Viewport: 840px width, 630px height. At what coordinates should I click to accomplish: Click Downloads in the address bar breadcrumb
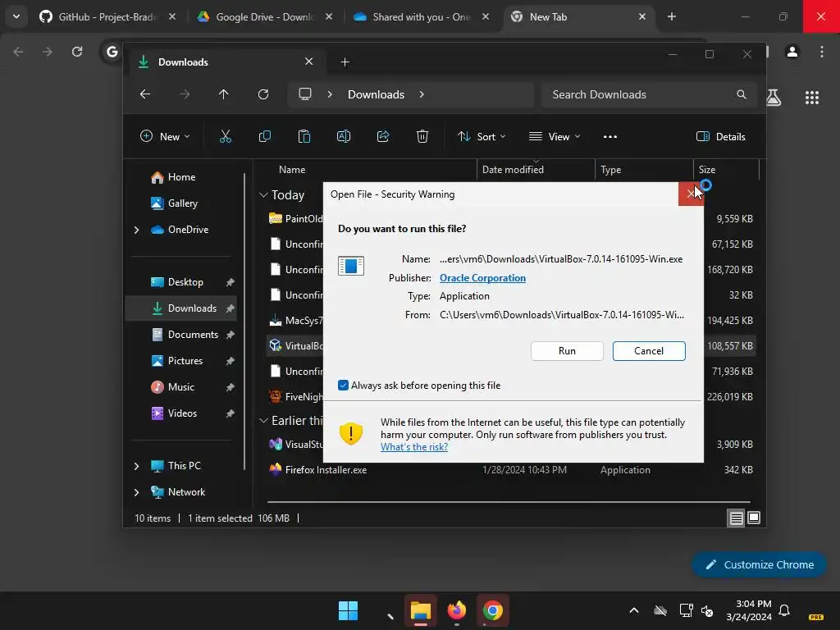pos(376,94)
